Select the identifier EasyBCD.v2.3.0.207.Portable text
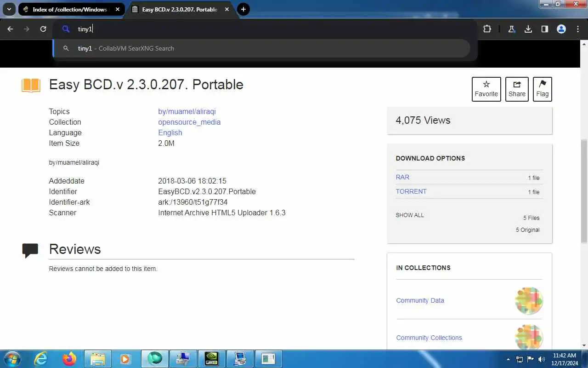Image resolution: width=588 pixels, height=368 pixels. pos(207,191)
